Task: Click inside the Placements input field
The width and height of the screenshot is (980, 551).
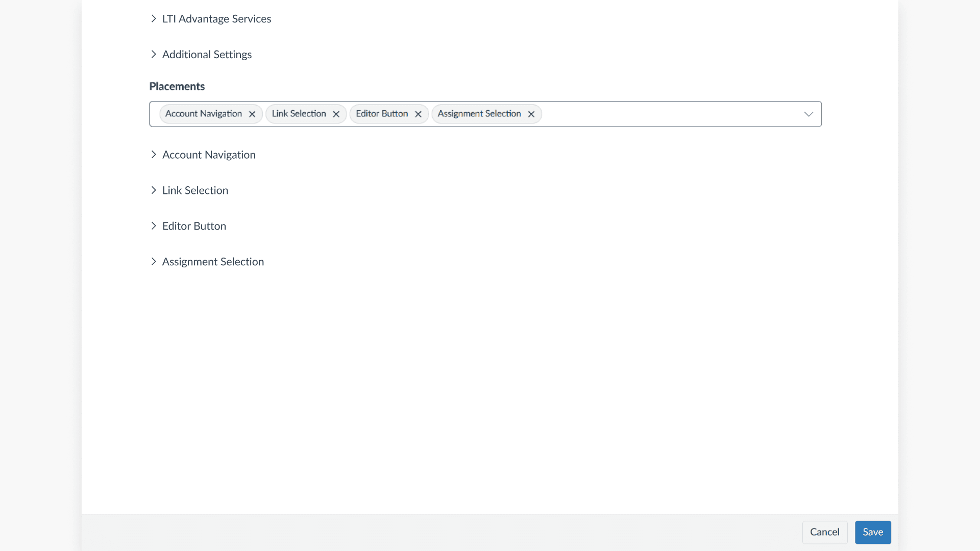Action: pos(664,114)
